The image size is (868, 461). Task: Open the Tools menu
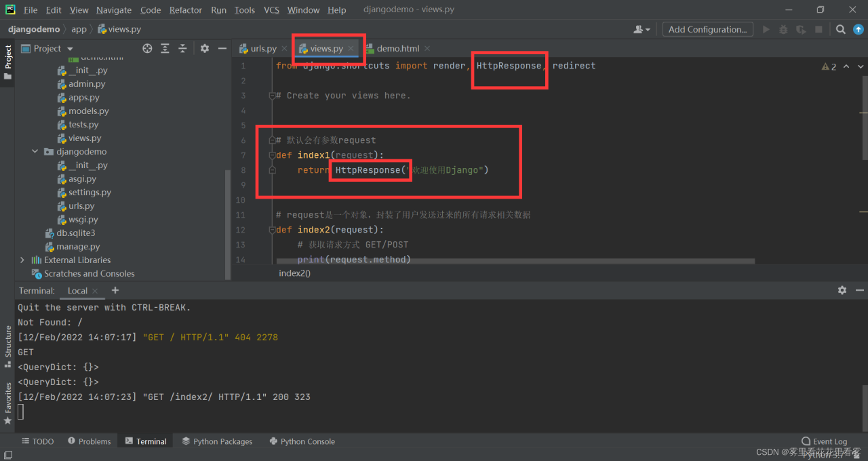[245, 10]
